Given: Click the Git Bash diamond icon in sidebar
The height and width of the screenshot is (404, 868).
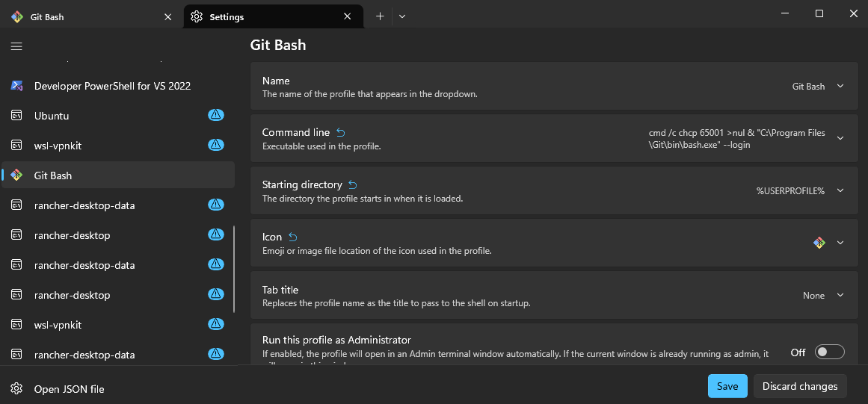Looking at the screenshot, I should [16, 175].
